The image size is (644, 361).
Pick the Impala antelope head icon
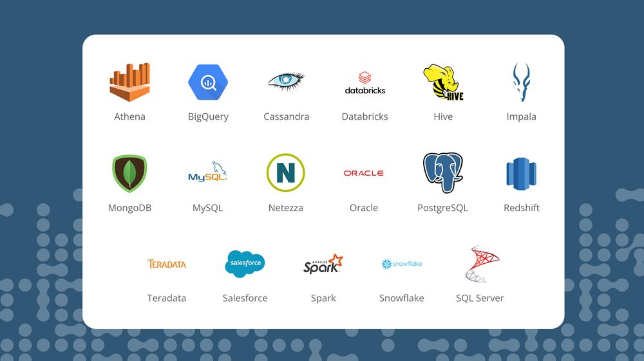coord(521,82)
